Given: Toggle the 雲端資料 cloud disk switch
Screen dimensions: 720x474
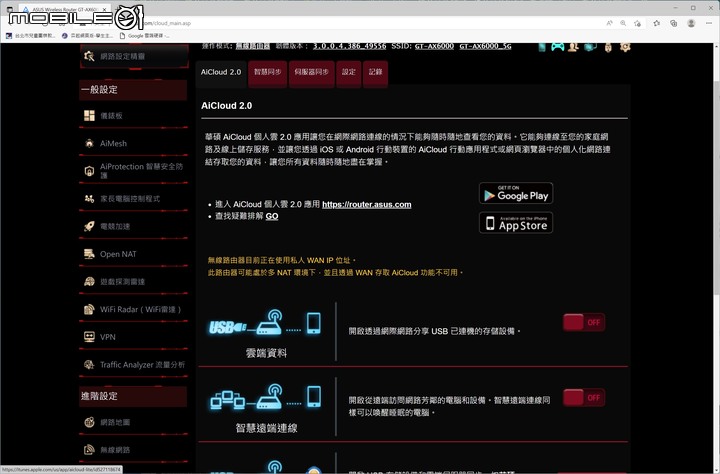Looking at the screenshot, I should (584, 322).
